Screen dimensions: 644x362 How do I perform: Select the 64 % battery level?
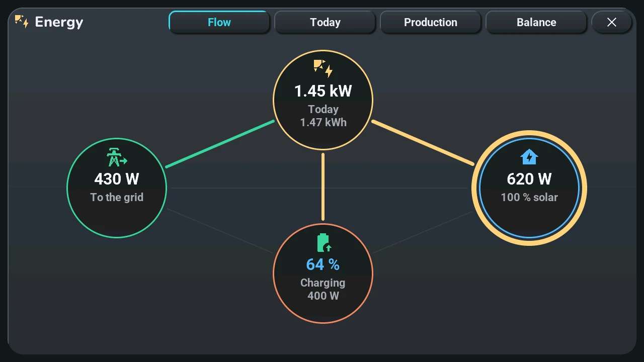tap(323, 264)
